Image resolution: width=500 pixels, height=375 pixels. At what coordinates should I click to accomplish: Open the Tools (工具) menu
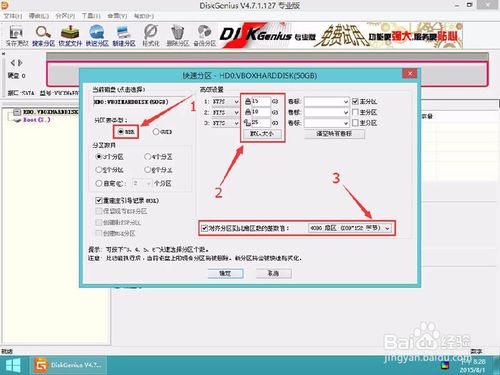pyautogui.click(x=91, y=16)
